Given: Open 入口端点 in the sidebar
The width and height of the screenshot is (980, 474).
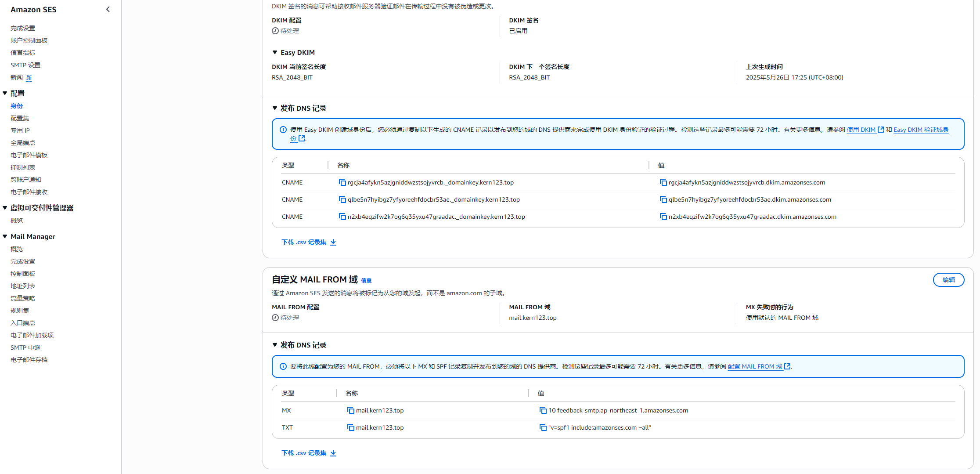Looking at the screenshot, I should [23, 323].
